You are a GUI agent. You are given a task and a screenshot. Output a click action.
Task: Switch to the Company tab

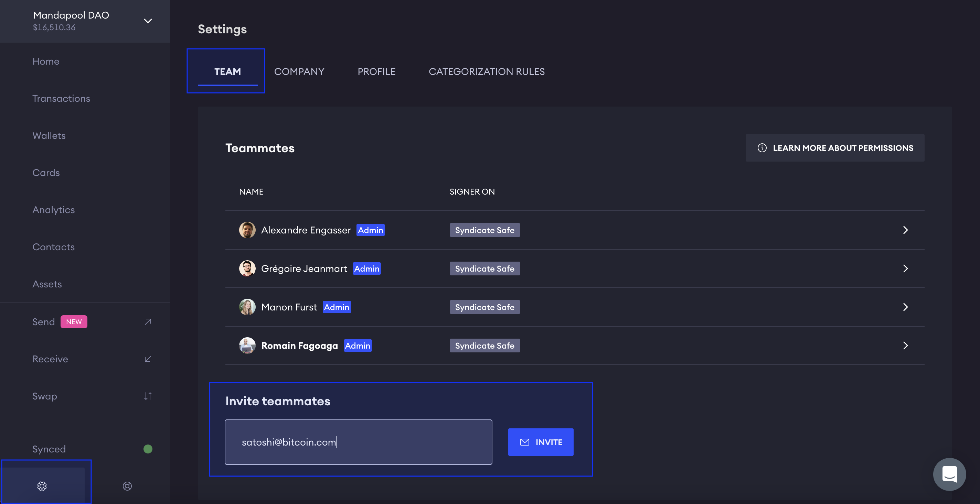299,72
